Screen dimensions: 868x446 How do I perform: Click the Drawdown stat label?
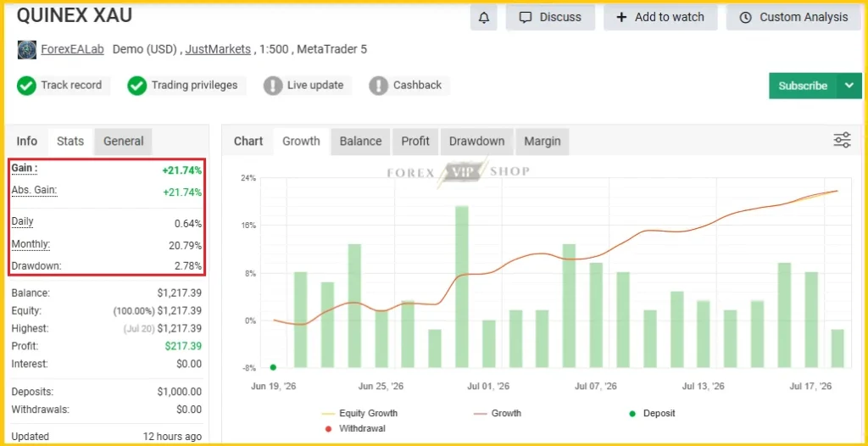coord(36,266)
